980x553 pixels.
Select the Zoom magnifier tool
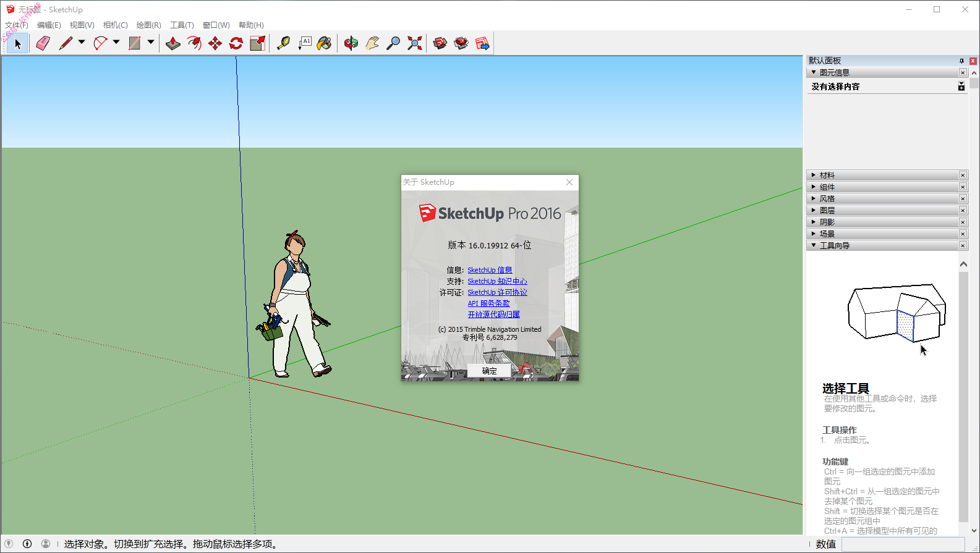click(393, 43)
